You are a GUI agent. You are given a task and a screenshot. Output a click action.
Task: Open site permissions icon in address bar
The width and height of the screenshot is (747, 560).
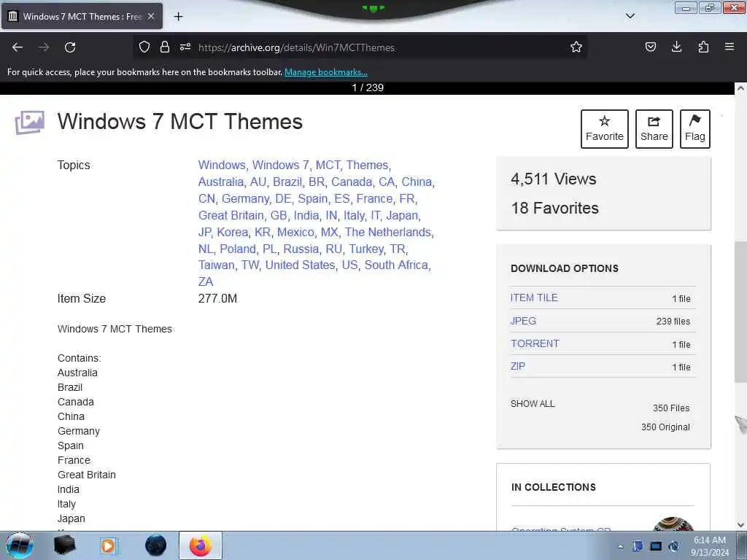pyautogui.click(x=185, y=47)
